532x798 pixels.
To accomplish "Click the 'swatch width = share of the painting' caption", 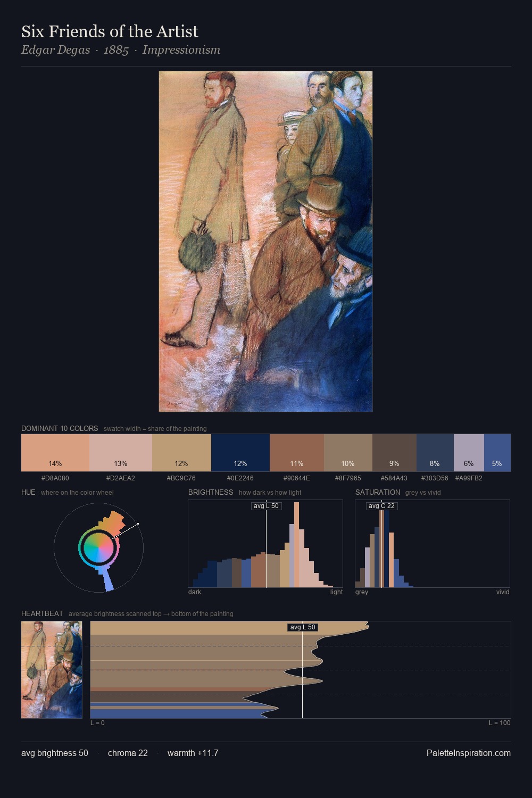I will tap(155, 429).
